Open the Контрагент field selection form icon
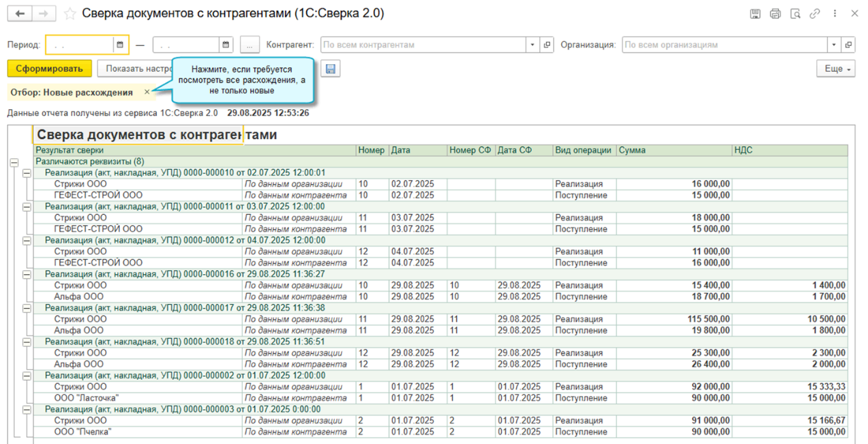This screenshot has width=868, height=444. click(547, 45)
